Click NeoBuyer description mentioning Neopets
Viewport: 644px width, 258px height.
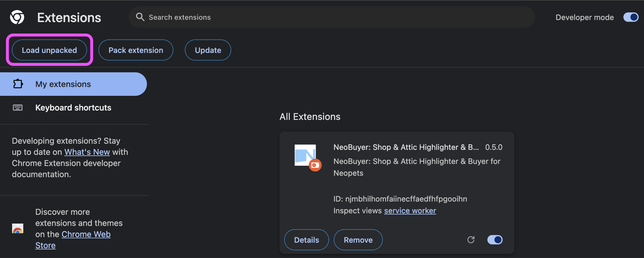point(417,167)
